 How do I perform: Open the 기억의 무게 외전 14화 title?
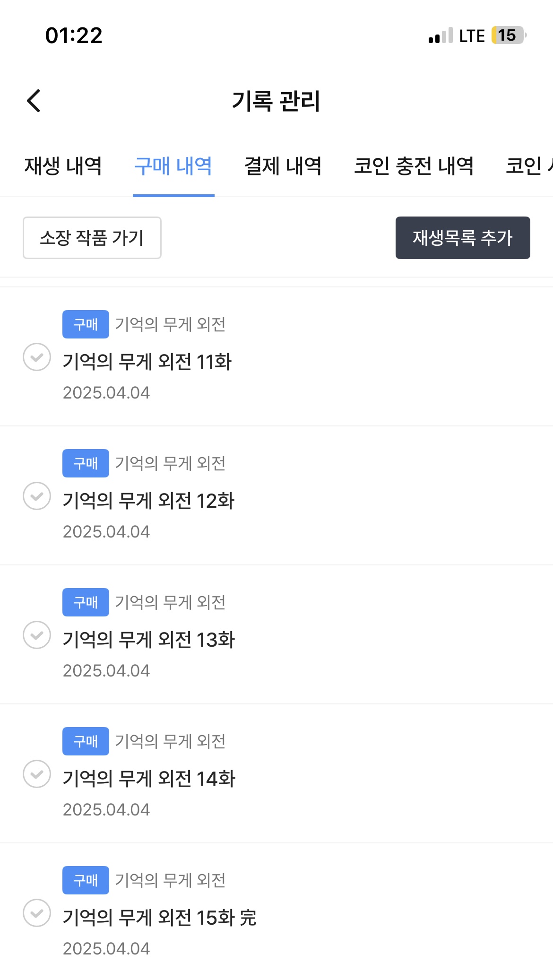pos(149,779)
